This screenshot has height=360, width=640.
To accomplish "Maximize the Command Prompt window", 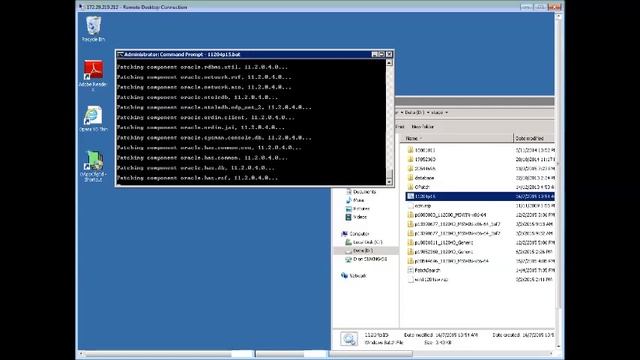I will [x=382, y=54].
